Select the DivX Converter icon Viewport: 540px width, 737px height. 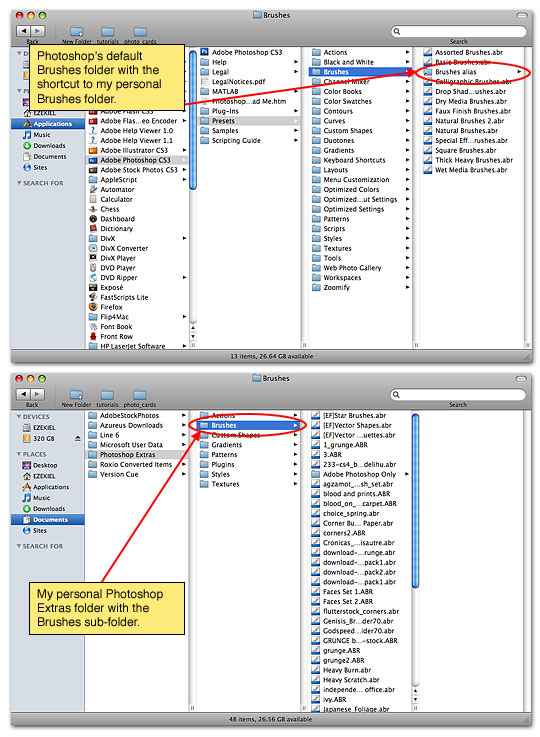(93, 248)
